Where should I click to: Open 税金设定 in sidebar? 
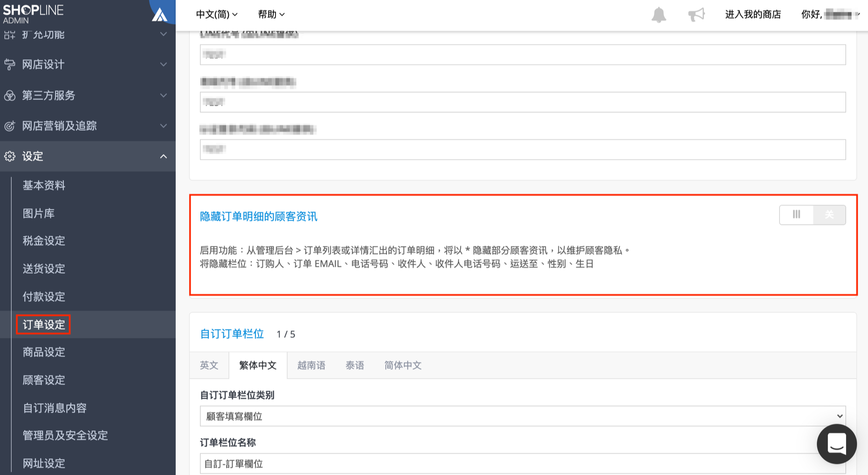[x=44, y=241]
